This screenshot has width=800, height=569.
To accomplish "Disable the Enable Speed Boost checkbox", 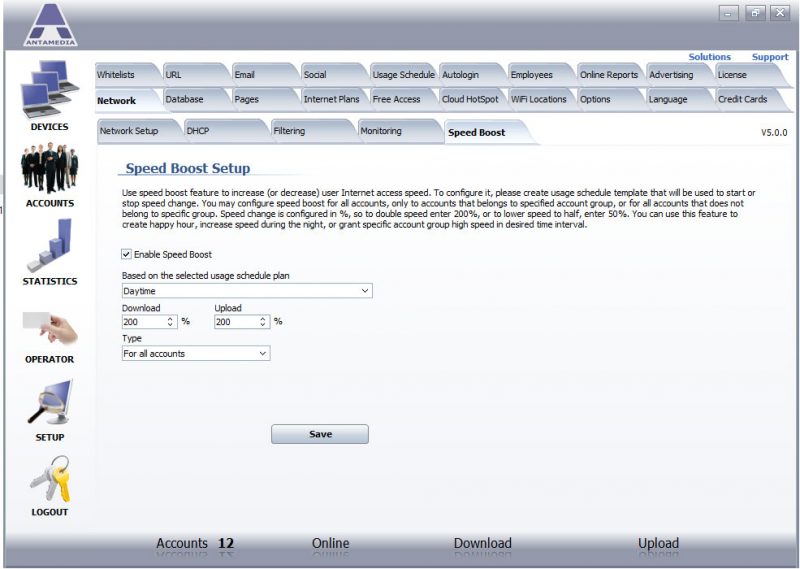I will 126,255.
